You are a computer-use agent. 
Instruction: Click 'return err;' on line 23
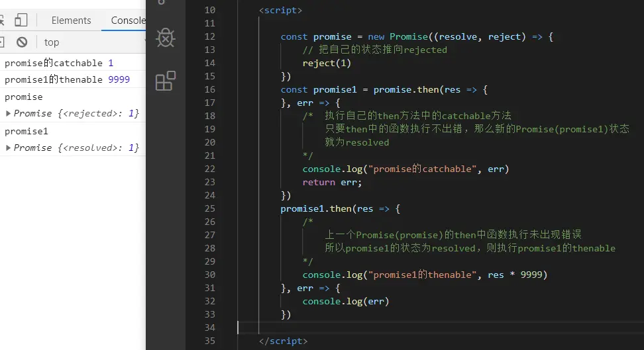(x=332, y=182)
